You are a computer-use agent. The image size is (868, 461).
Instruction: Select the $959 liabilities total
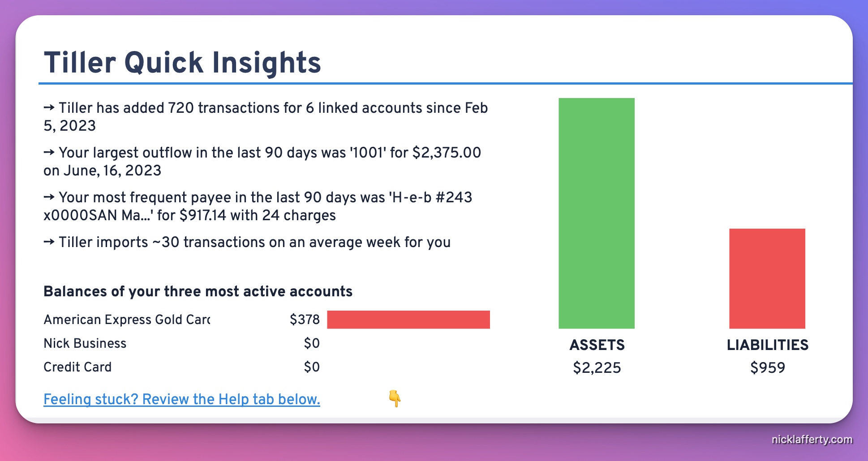point(767,368)
